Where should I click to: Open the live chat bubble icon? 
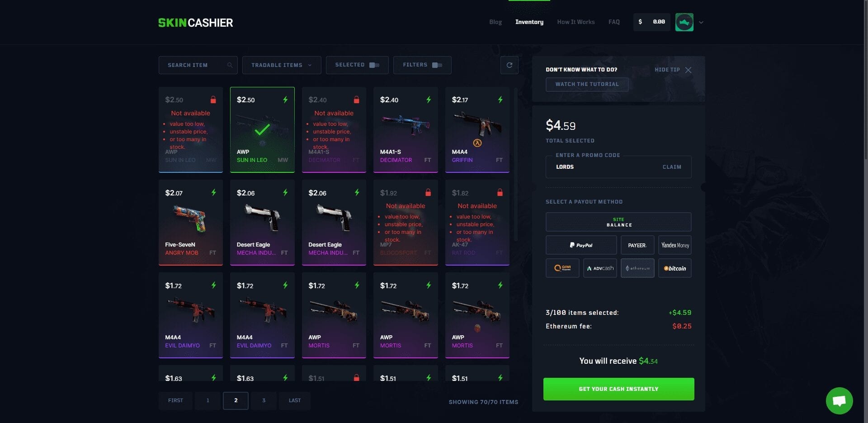(839, 400)
